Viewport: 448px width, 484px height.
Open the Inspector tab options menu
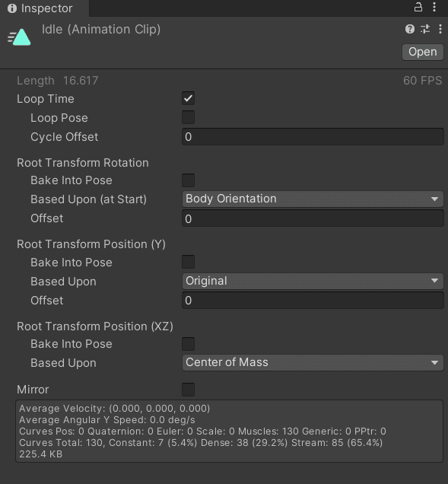[x=434, y=7]
